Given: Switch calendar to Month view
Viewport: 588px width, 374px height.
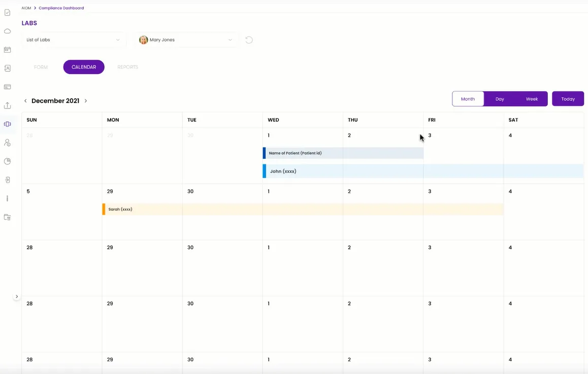Looking at the screenshot, I should (468, 99).
